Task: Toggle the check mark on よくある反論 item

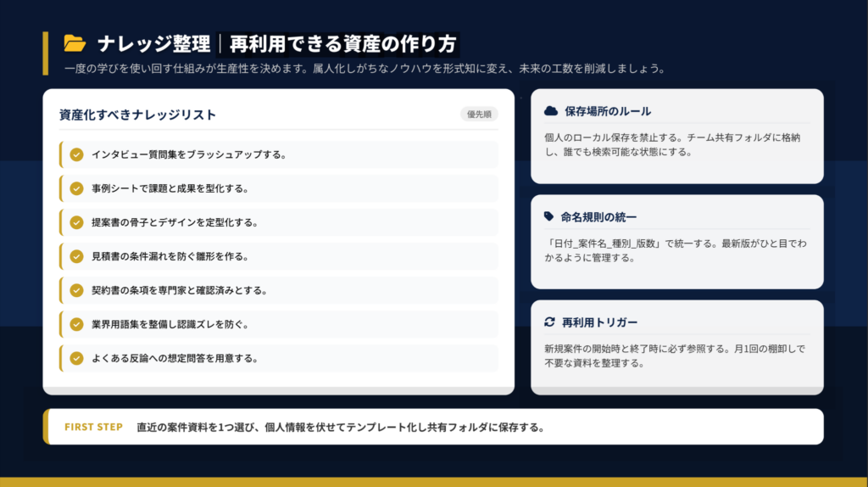Action: [x=76, y=358]
